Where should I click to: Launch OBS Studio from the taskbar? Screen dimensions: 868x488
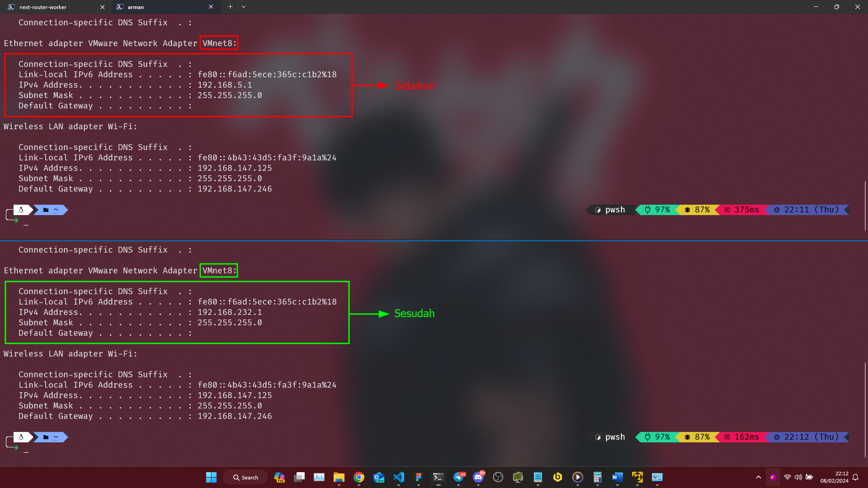498,478
